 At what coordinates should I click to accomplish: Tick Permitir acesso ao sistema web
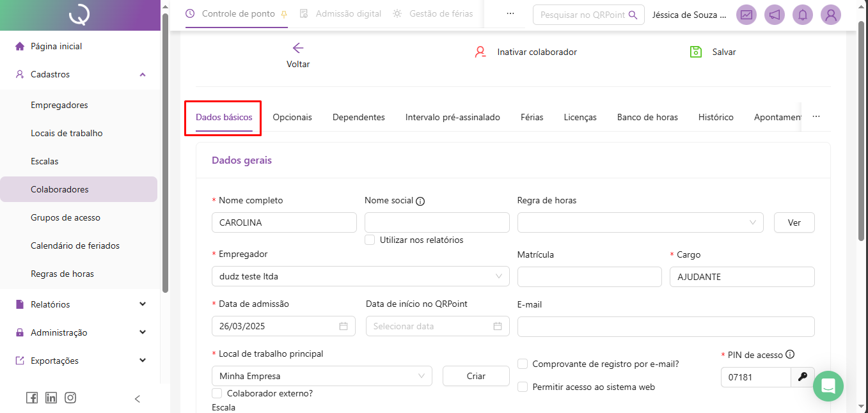523,387
